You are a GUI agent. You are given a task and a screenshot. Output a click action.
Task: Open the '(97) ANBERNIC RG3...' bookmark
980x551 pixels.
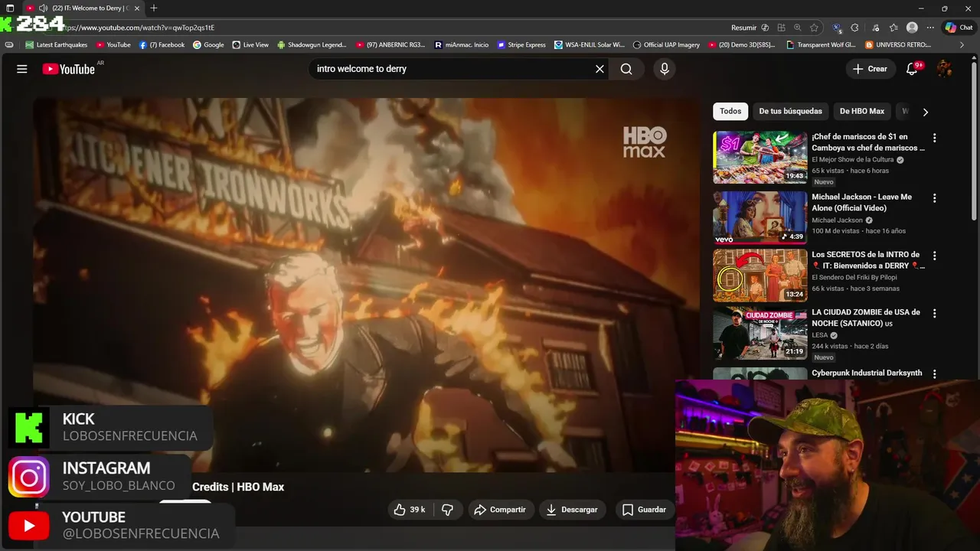click(390, 45)
